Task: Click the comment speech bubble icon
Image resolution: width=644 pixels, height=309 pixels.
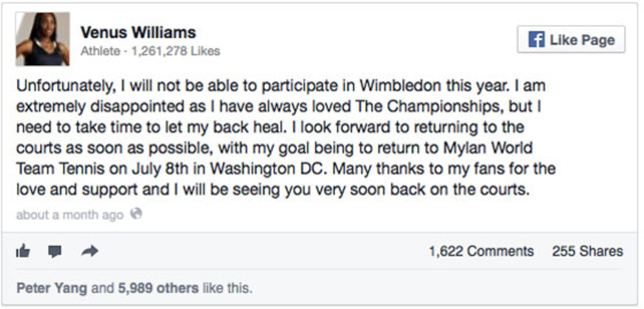Action: 55,251
